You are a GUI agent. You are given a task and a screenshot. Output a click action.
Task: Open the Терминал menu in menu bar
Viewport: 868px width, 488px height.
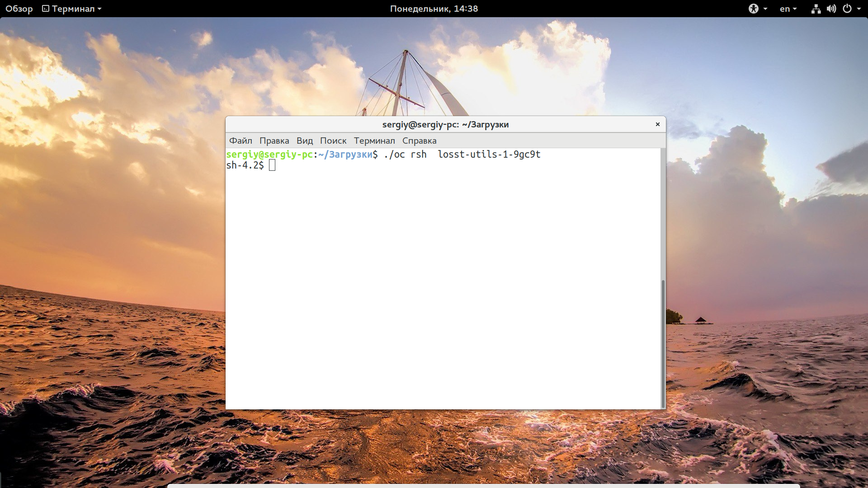point(374,141)
